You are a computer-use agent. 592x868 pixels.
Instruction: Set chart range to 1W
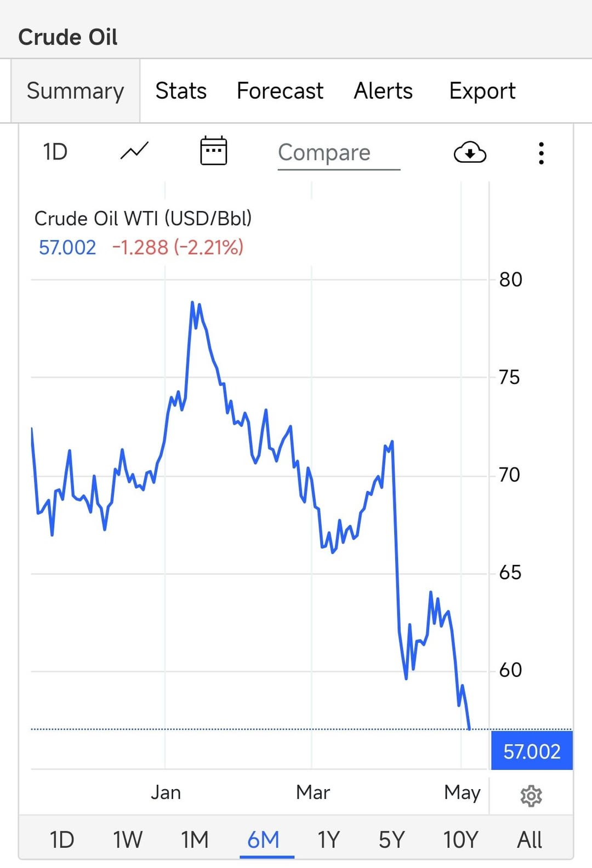pyautogui.click(x=128, y=839)
